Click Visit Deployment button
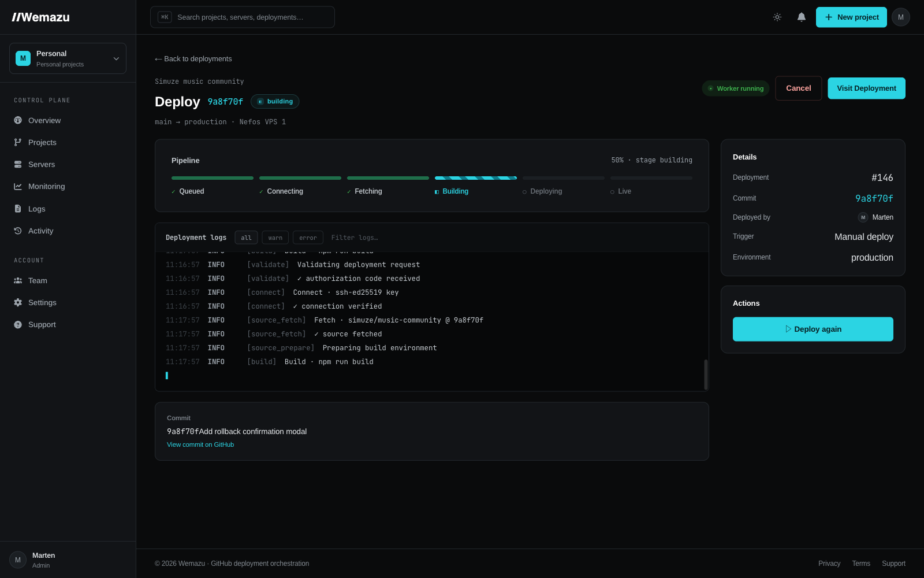Screen dimensions: 924x578 tap(866, 88)
